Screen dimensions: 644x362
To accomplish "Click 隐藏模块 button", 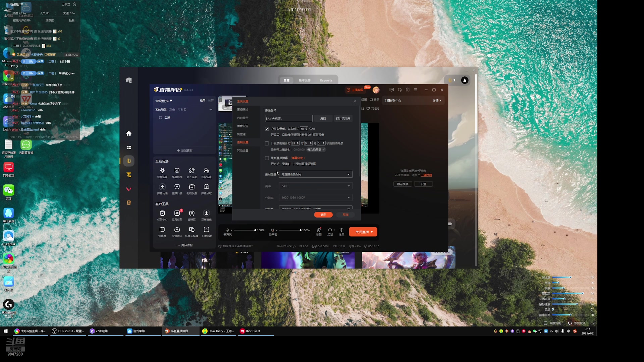I will 403,184.
